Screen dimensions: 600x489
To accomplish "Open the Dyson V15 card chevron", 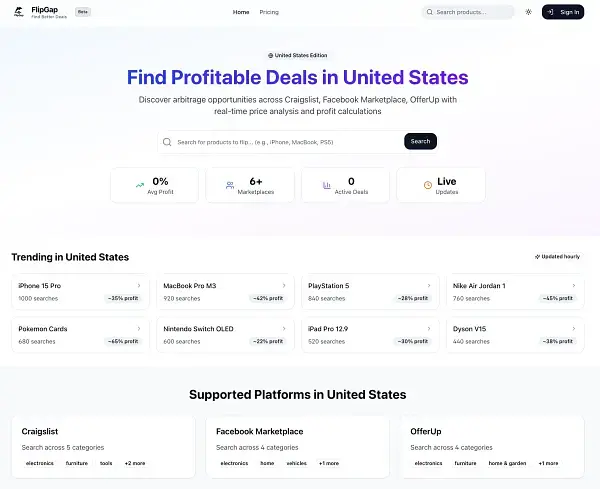I will click(574, 327).
